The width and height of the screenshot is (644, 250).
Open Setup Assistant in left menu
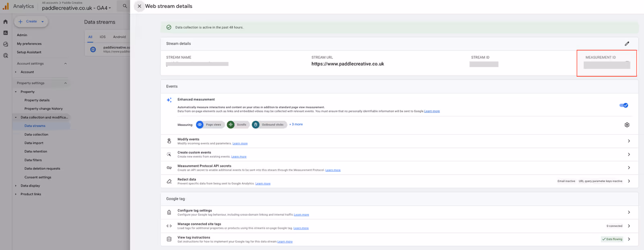point(29,52)
